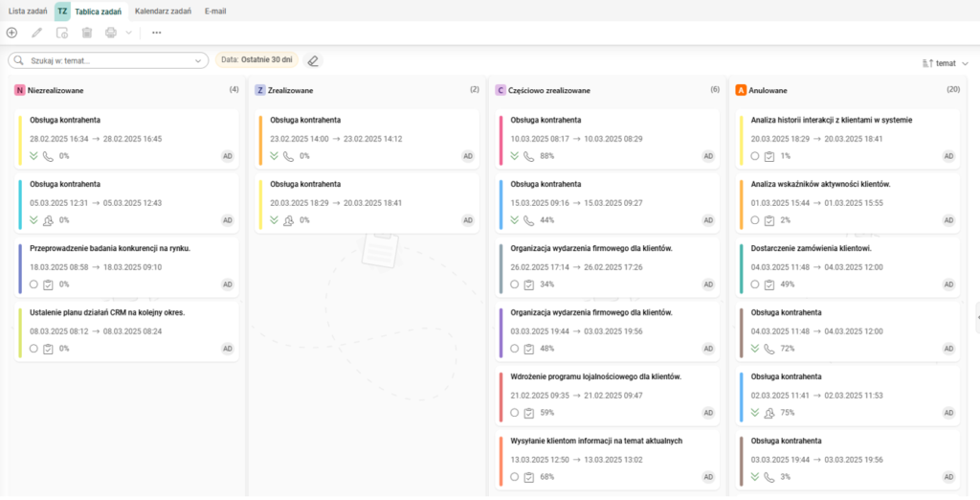Click the Data: Ostatnie 30 dni filter
The height and width of the screenshot is (500, 980).
256,60
